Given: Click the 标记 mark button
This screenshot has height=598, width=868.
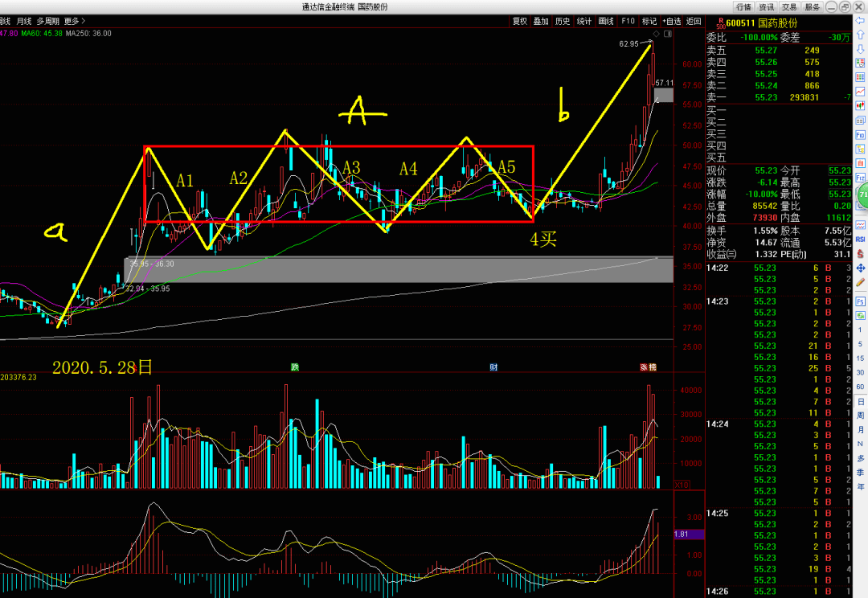Looking at the screenshot, I should tap(649, 21).
